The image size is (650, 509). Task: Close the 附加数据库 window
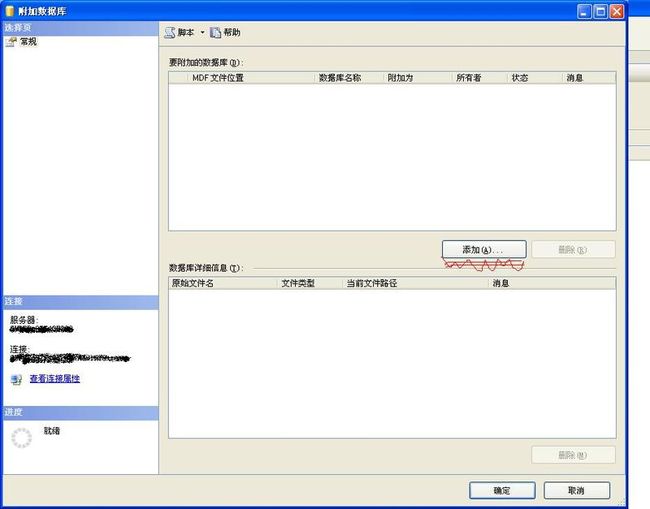coord(617,11)
